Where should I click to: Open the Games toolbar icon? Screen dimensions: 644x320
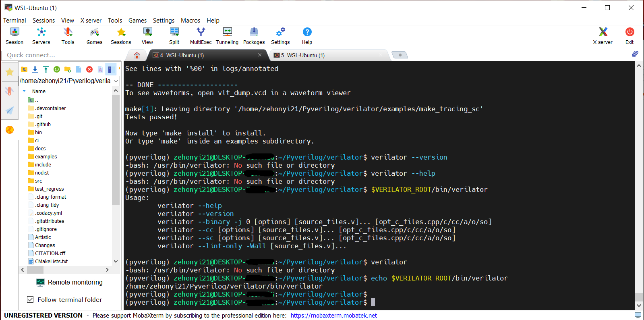tap(94, 35)
